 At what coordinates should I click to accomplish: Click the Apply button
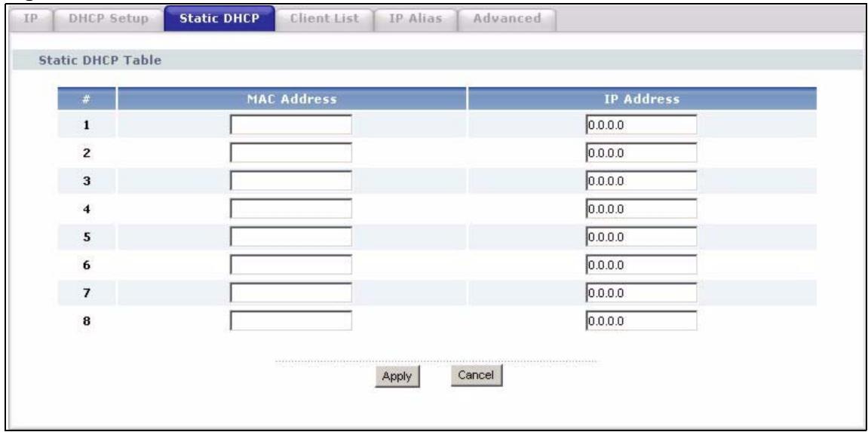(x=397, y=377)
